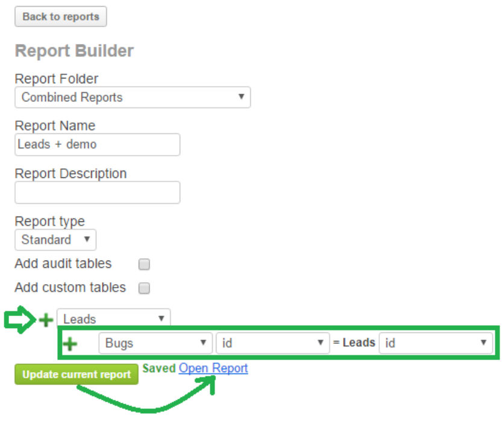504x421 pixels.
Task: Open the Report Folder dropdown arrow
Action: (242, 97)
